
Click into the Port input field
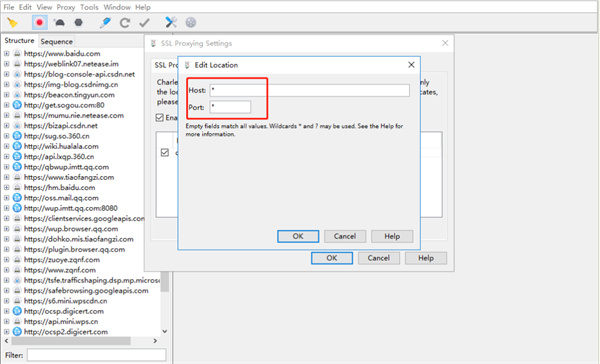(230, 107)
